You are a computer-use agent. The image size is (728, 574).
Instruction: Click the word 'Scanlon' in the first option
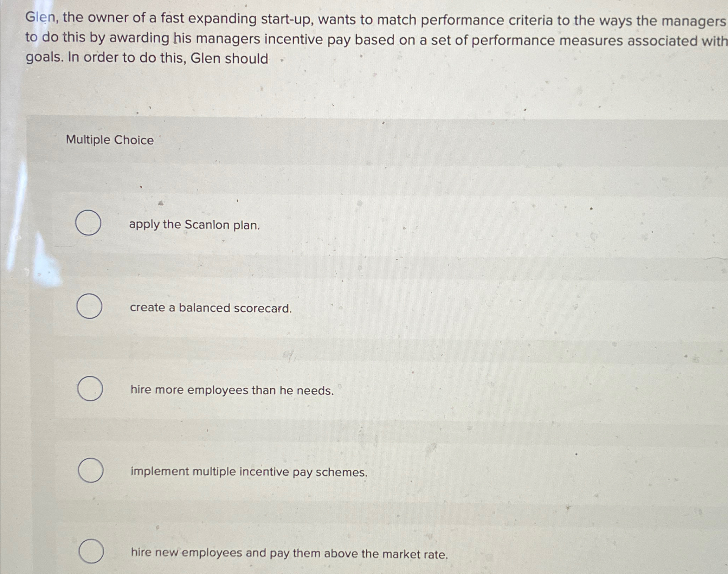[207, 224]
